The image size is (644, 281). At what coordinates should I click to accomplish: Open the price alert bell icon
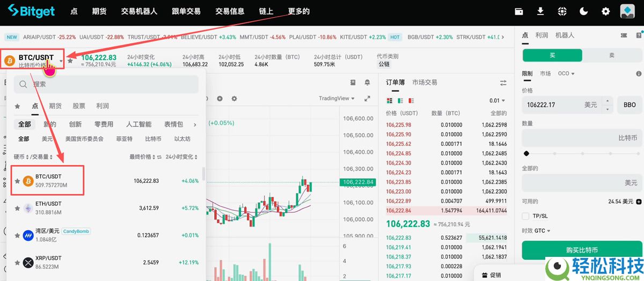(367, 83)
